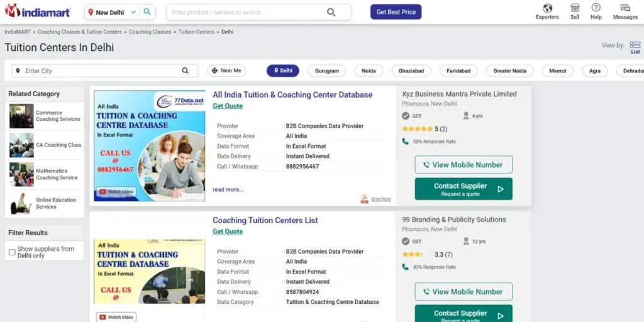Open CA Coaching Class category
The width and height of the screenshot is (644, 322).
tap(58, 145)
